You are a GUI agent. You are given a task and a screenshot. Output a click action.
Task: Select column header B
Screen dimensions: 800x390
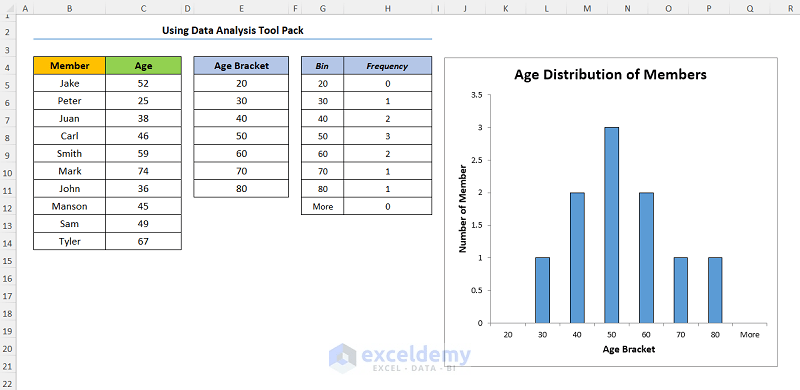click(x=69, y=8)
